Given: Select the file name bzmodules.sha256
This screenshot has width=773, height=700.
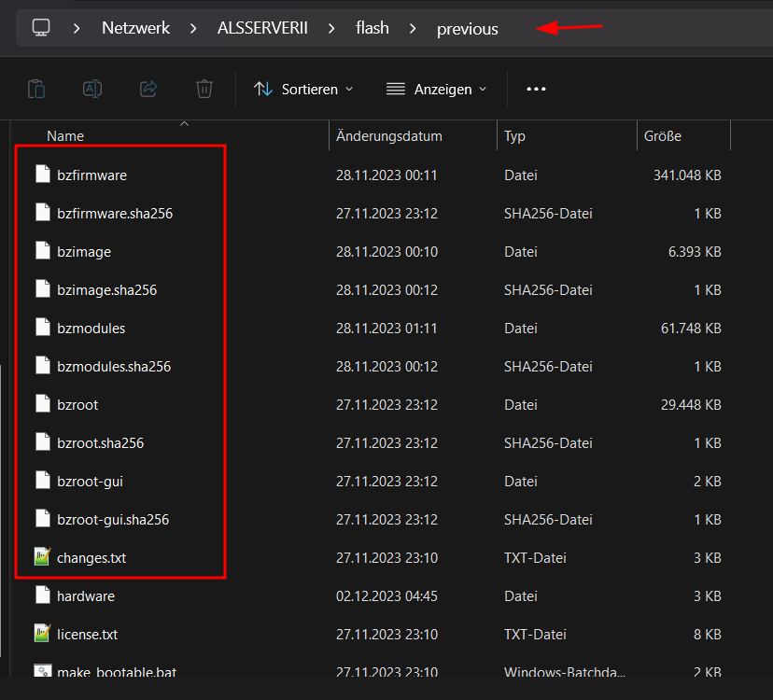Looking at the screenshot, I should (114, 367).
